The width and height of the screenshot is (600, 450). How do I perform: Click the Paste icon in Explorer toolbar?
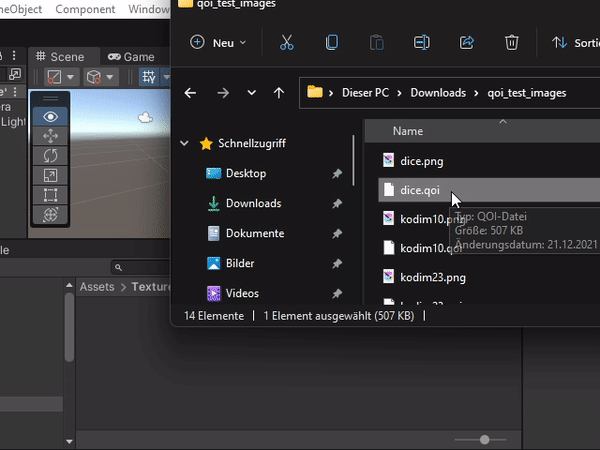click(377, 42)
